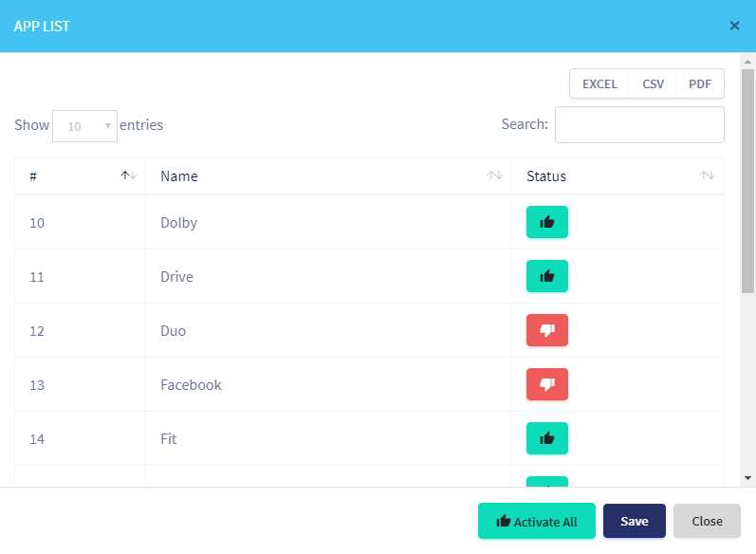The image size is (756, 554).
Task: Open the show entries count dropdown
Action: (84, 125)
